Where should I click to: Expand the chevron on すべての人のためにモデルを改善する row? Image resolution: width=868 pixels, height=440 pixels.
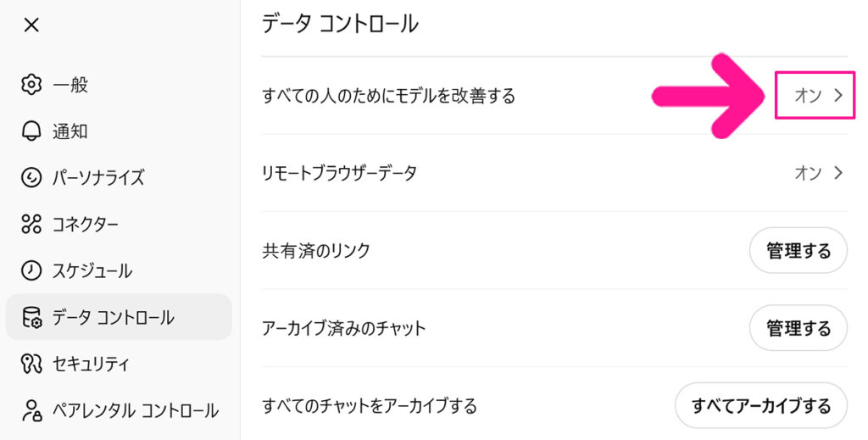pyautogui.click(x=838, y=96)
